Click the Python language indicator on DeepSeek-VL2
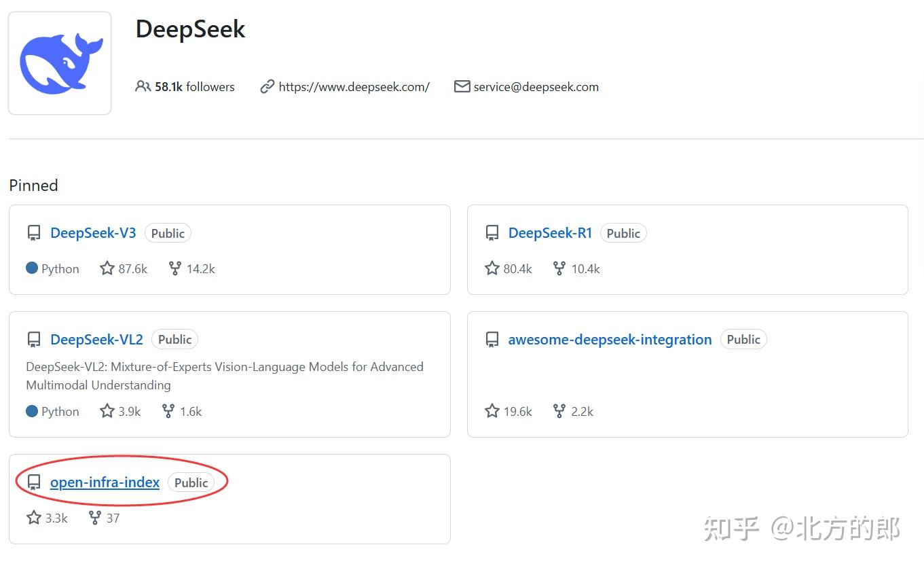Image resolution: width=924 pixels, height=566 pixels. point(52,410)
